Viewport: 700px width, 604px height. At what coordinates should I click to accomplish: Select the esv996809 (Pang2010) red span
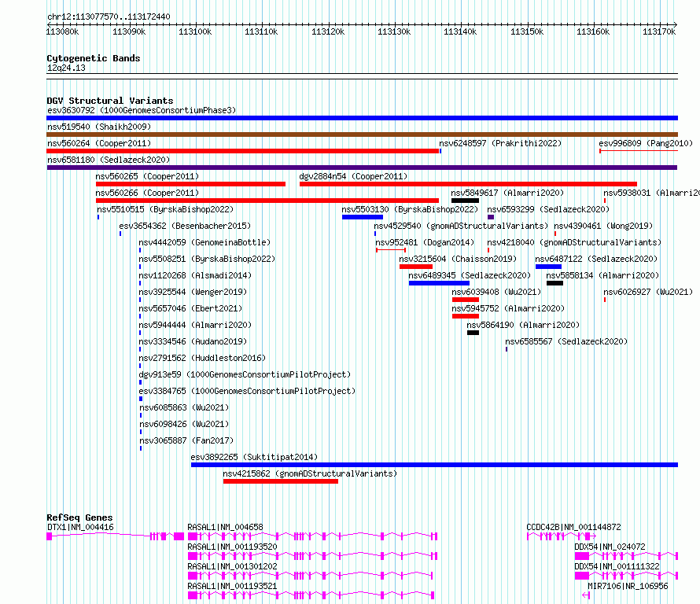(x=639, y=151)
